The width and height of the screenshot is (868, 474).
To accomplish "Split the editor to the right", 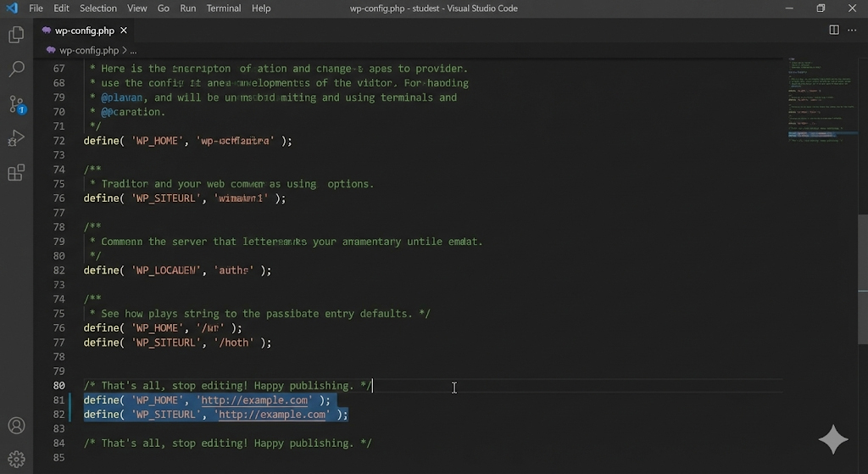I will tap(834, 30).
